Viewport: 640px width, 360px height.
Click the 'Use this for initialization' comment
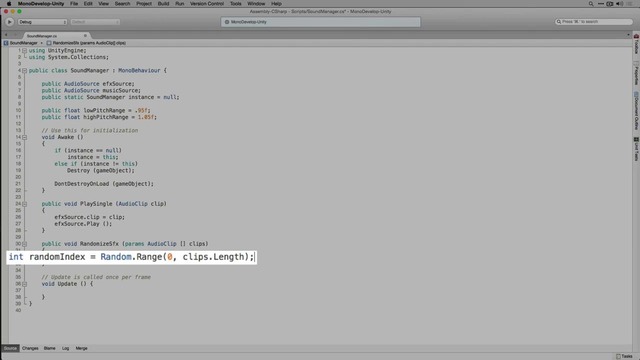tap(89, 131)
